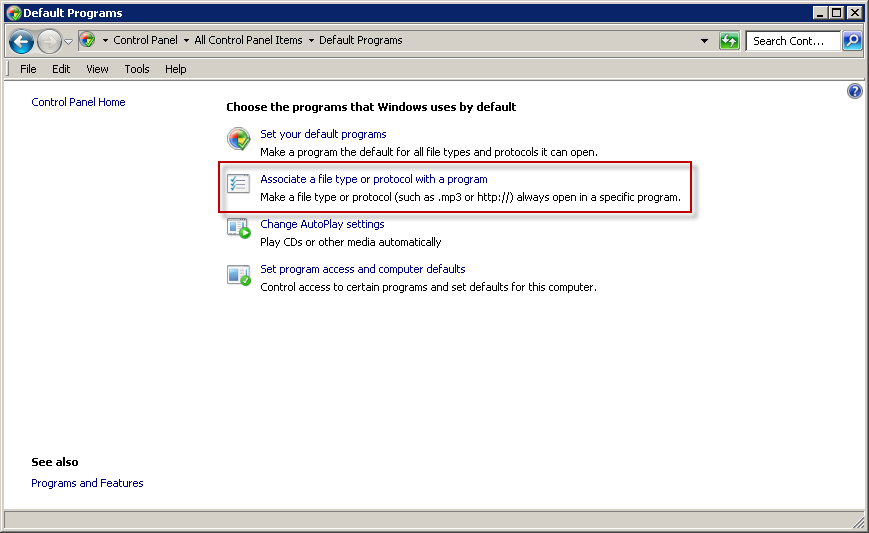Click the Set your default programs icon
The width and height of the screenshot is (869, 533).
[x=239, y=139]
